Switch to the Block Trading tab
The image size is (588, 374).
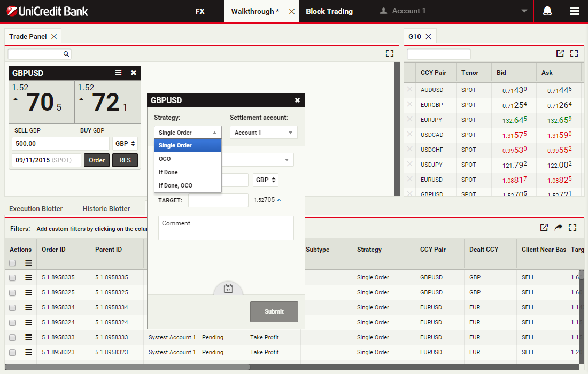pyautogui.click(x=329, y=11)
